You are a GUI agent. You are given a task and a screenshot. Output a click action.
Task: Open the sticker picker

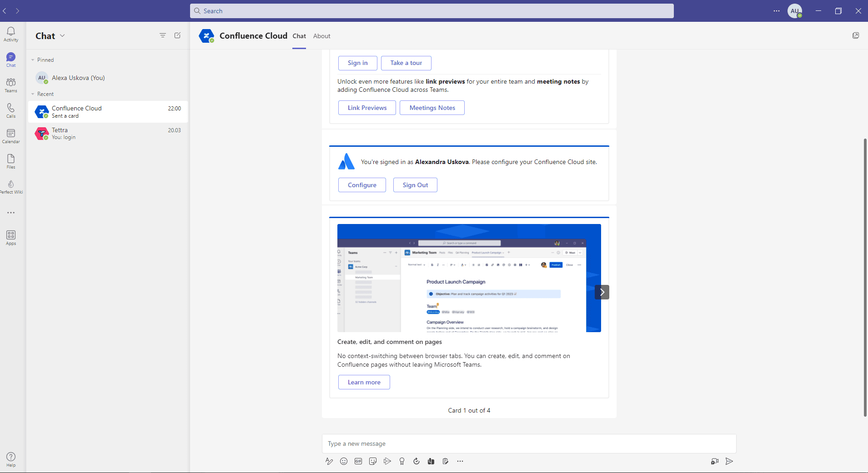373,461
